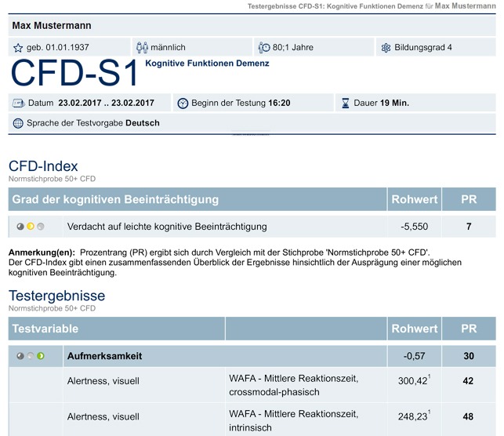Image resolution: width=504 pixels, height=436 pixels.
Task: Click the globe icon beside Sprache der Testvorgabe
Action: [18, 123]
